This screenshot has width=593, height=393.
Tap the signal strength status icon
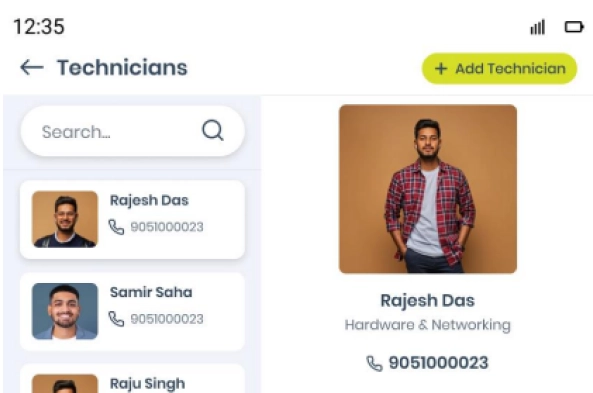point(537,27)
